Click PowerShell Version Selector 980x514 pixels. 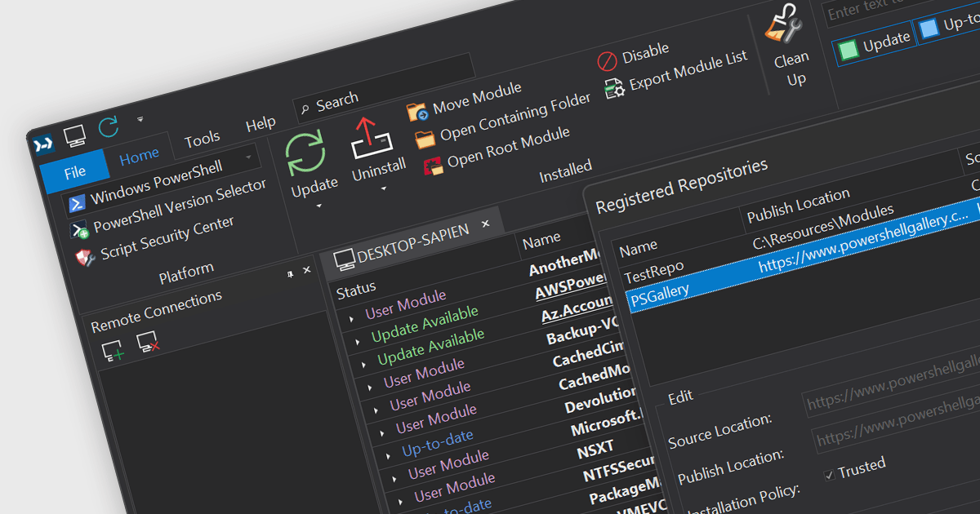pos(180,207)
